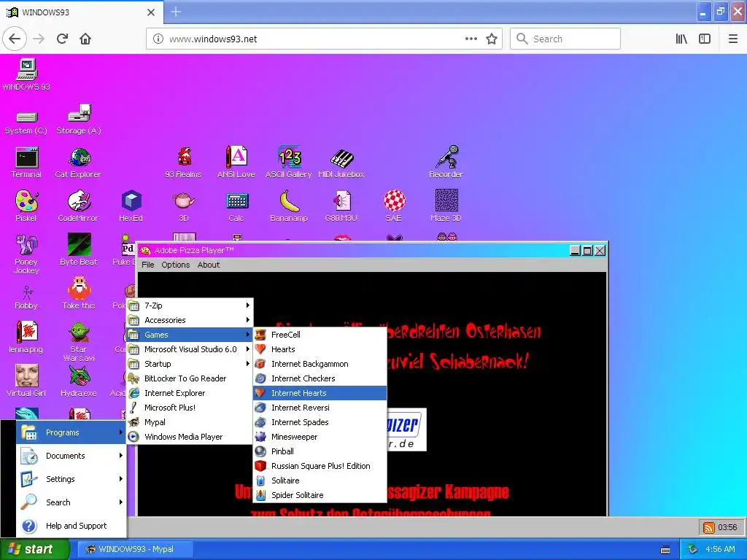Launch the Cat Explorer desktop icon

click(79, 163)
